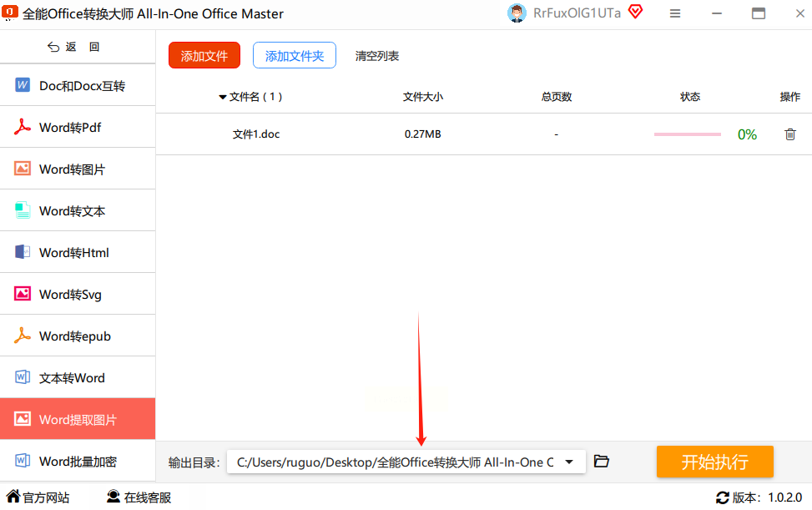The height and width of the screenshot is (510, 812).
Task: Start conversion with 开始执行
Action: (x=714, y=462)
